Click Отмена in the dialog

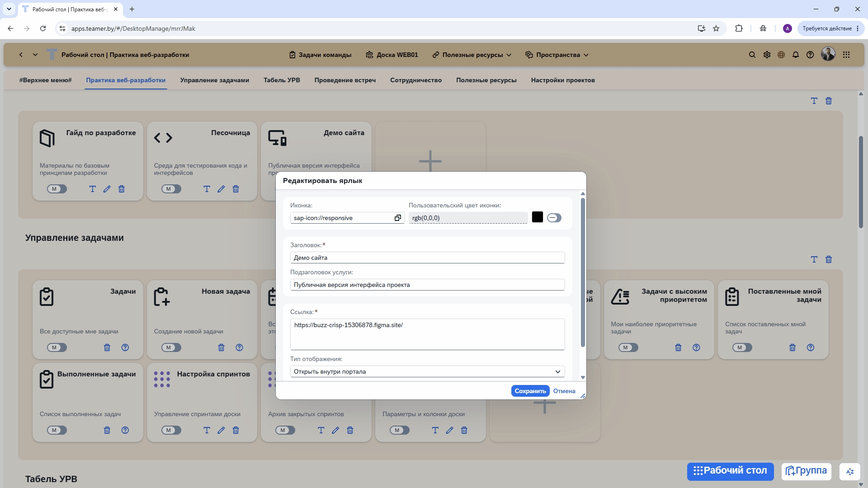pos(564,391)
